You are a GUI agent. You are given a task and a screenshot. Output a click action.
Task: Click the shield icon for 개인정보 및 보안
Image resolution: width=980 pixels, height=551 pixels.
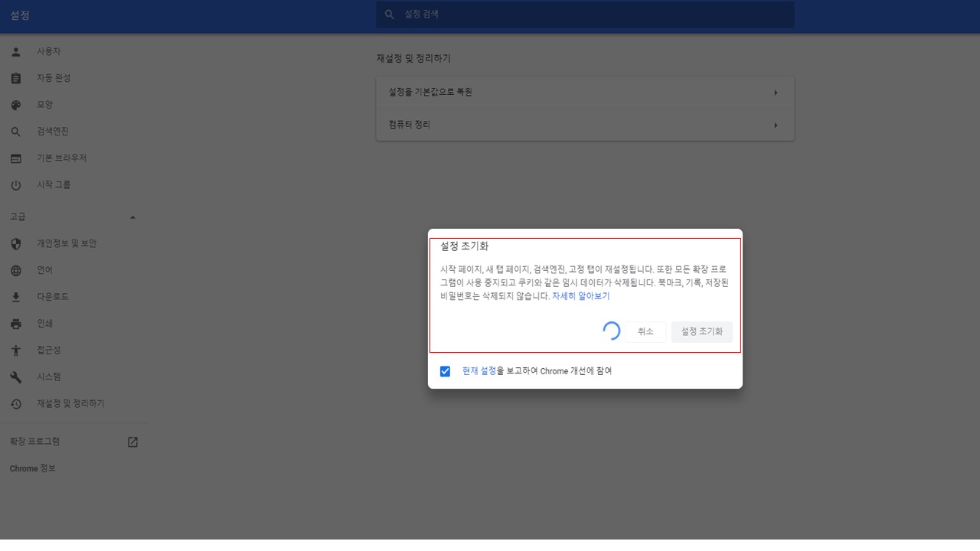pos(16,243)
